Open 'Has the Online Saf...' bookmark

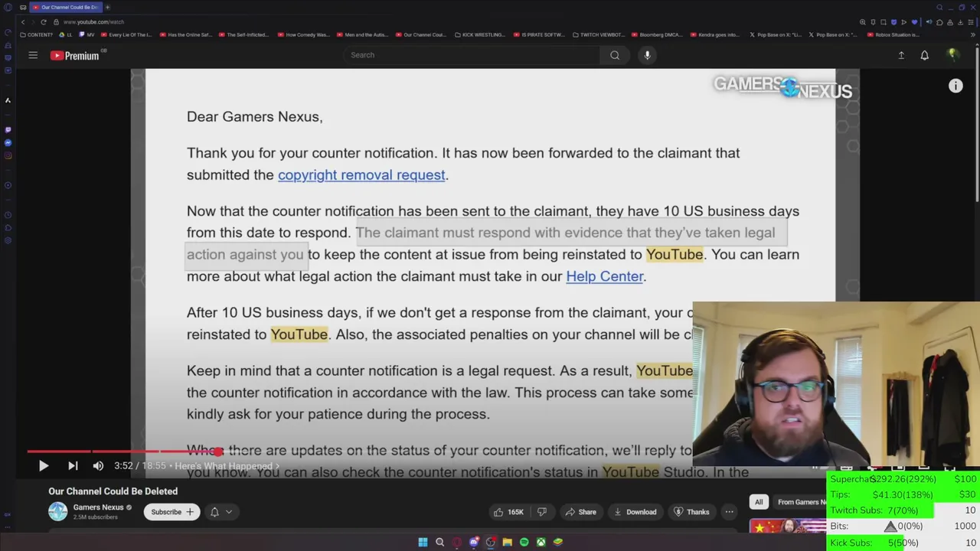[185, 34]
